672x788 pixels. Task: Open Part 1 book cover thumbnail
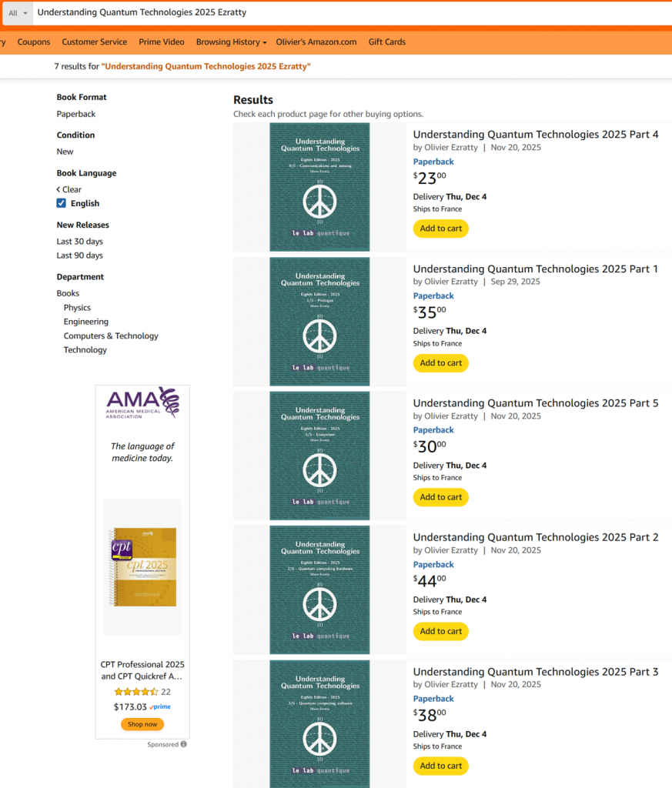[319, 322]
